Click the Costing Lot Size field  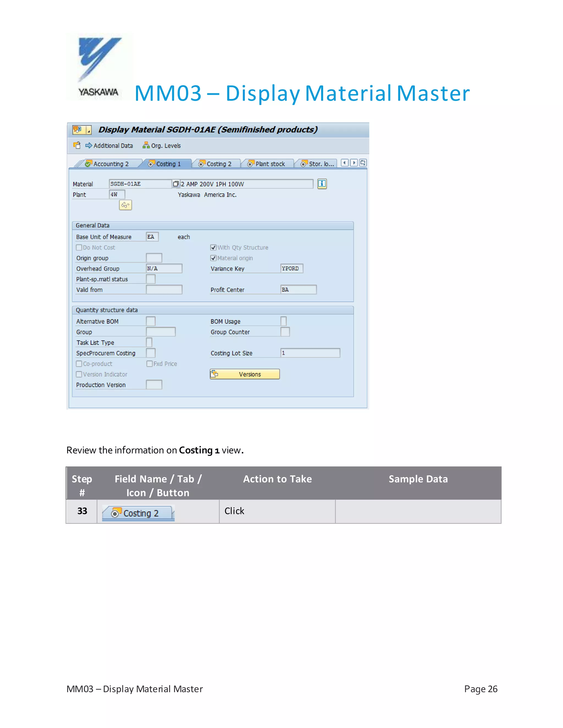tap(310, 353)
